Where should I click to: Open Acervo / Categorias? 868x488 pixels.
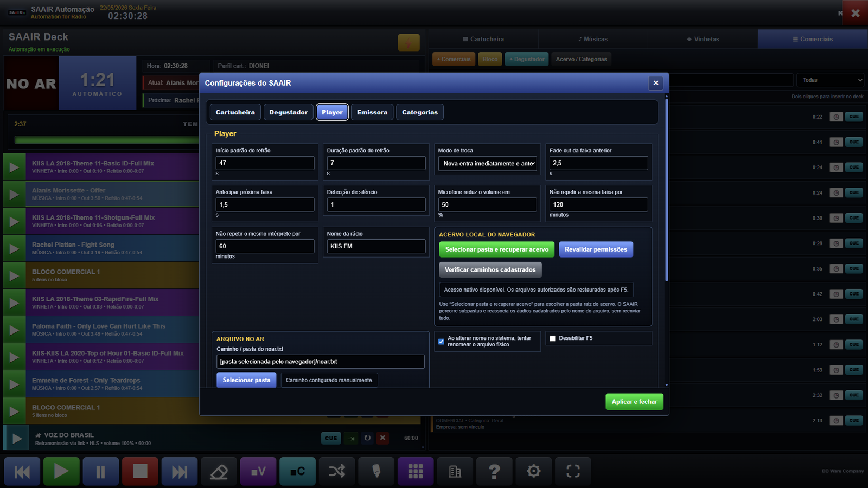pos(582,59)
